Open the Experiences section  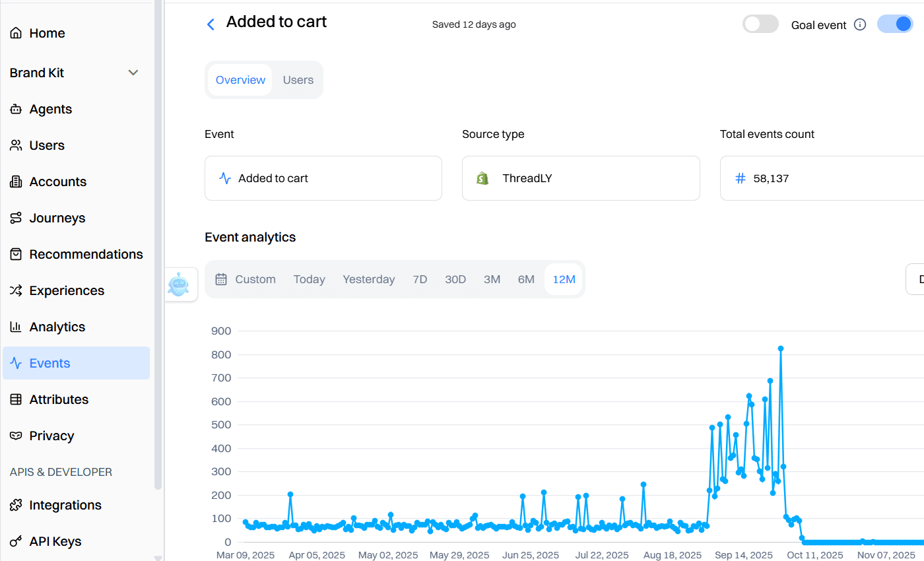pyautogui.click(x=67, y=290)
